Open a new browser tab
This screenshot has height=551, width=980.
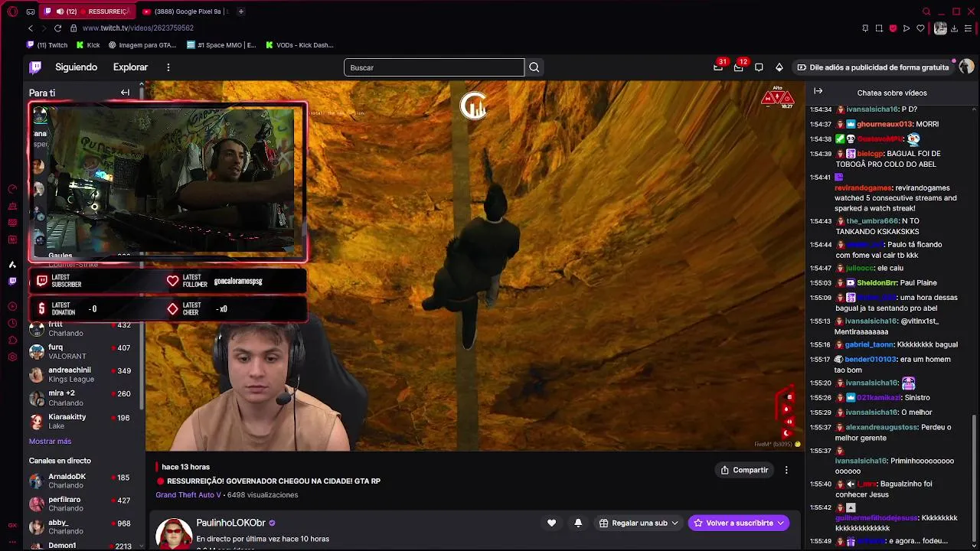(240, 11)
